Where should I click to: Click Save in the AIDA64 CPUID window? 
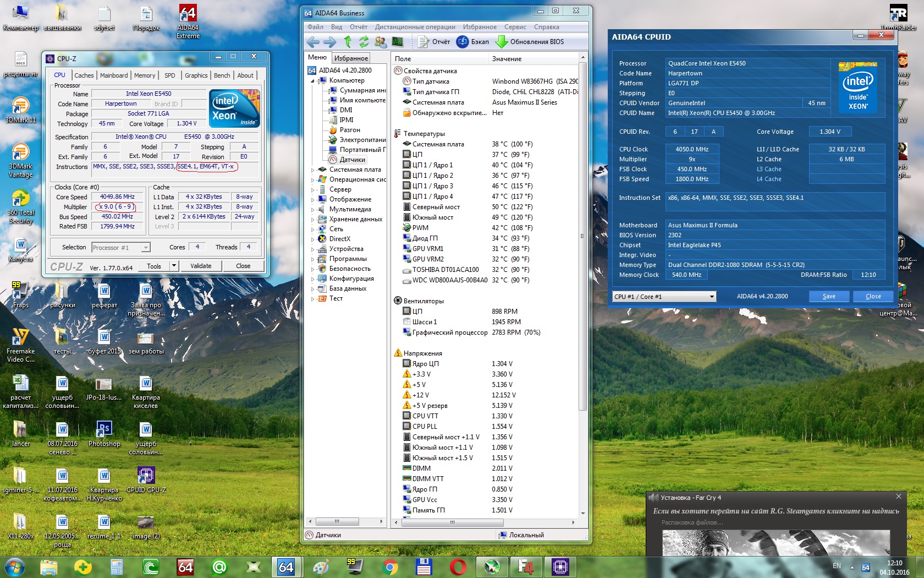click(828, 297)
